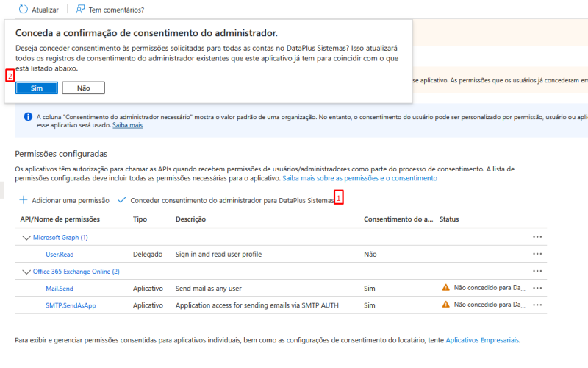Open more options for Mail.Send row
Screen dimensions: 588x368
click(x=537, y=288)
